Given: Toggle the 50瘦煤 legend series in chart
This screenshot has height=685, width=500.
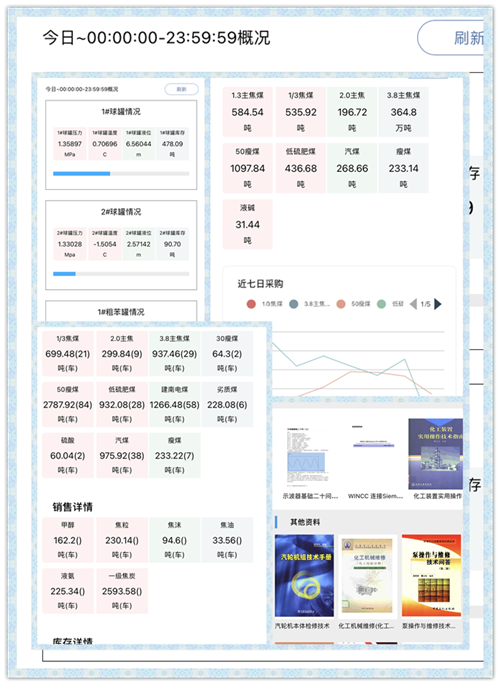Looking at the screenshot, I should [x=353, y=304].
